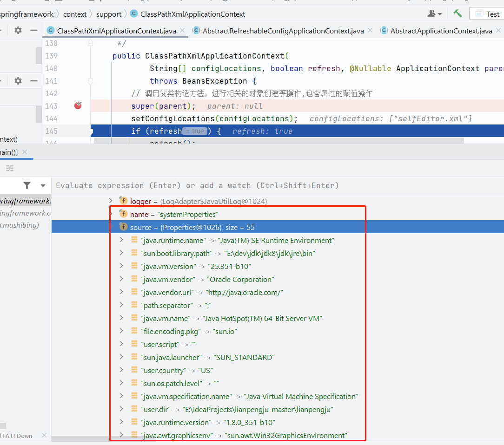Viewport: 504px width, 445px height.
Task: Collapse the upper tool window with minus icon
Action: [33, 31]
